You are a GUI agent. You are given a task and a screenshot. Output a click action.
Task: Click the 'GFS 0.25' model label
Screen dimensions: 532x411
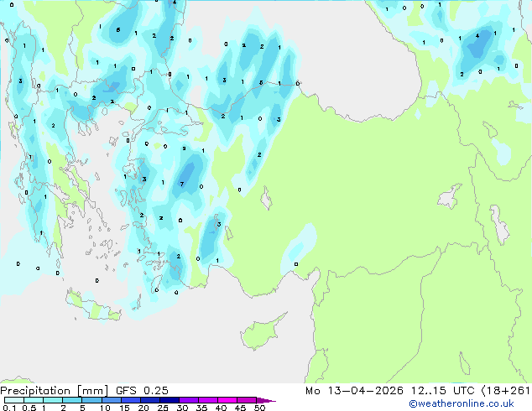142,391
